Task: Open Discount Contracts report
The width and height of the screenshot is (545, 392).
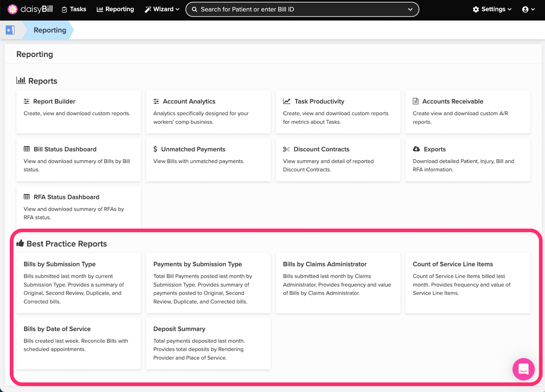Action: [338, 159]
